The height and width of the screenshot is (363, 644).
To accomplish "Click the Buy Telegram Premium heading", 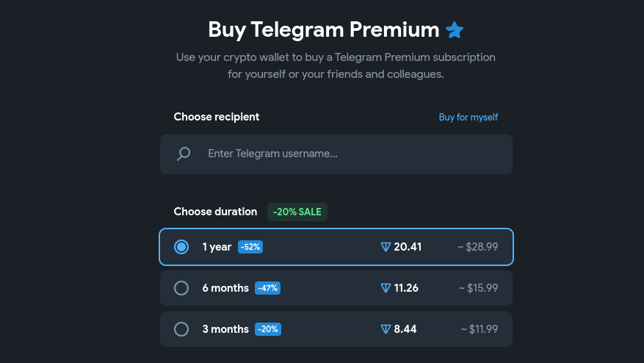I will [324, 29].
